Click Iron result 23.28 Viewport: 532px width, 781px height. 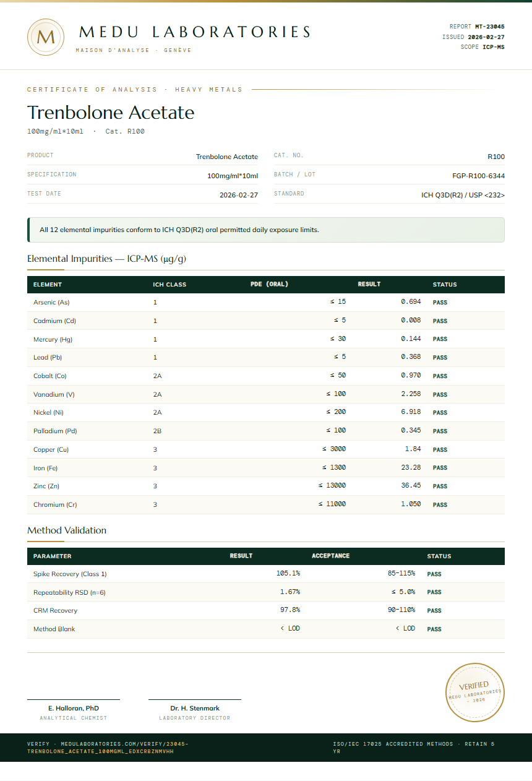click(411, 467)
